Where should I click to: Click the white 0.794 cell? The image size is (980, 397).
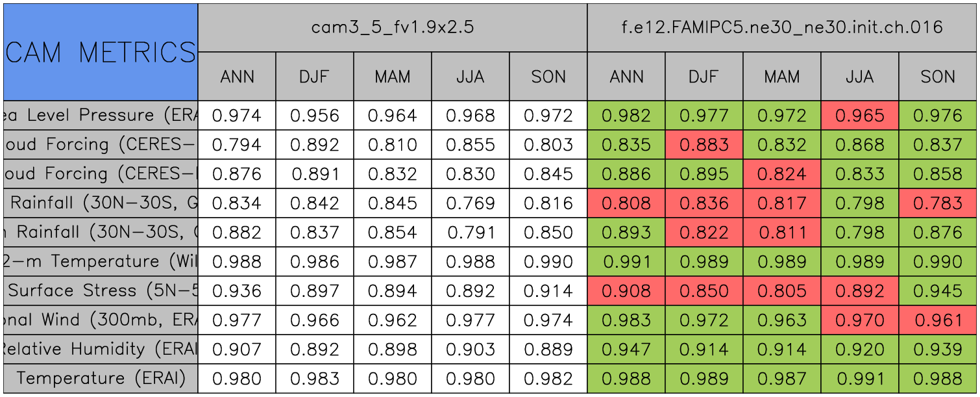237,145
